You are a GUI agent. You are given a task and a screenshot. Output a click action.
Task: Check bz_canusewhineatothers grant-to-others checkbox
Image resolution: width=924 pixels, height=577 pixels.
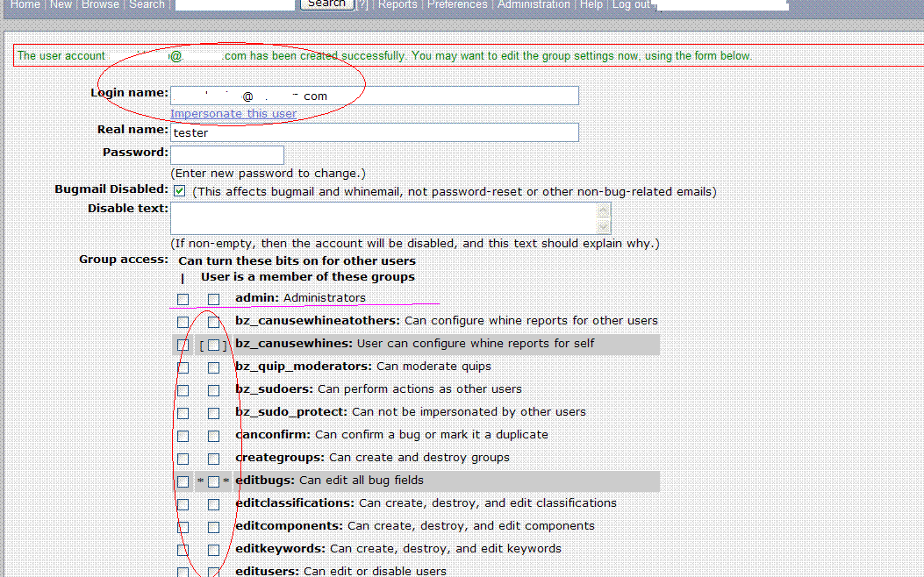(x=183, y=322)
